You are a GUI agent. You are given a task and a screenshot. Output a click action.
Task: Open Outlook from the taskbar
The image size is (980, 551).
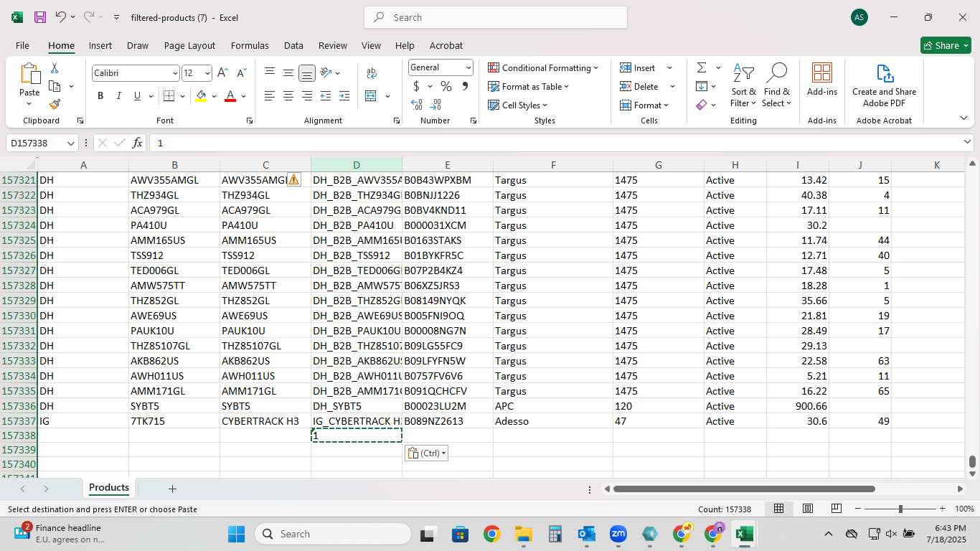pos(587,534)
